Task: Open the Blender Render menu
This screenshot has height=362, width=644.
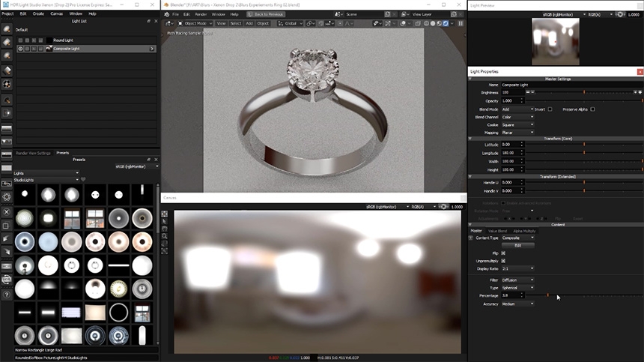Action: click(x=201, y=14)
